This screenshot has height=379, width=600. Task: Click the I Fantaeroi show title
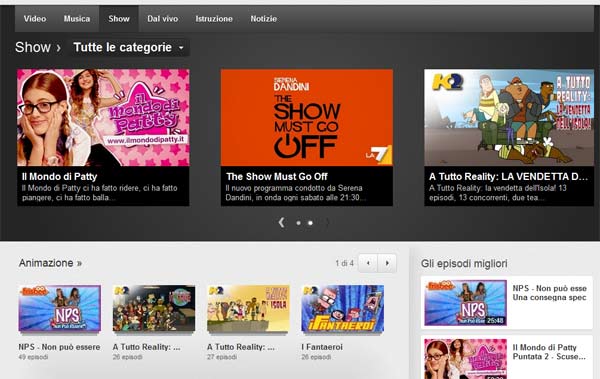(x=322, y=347)
